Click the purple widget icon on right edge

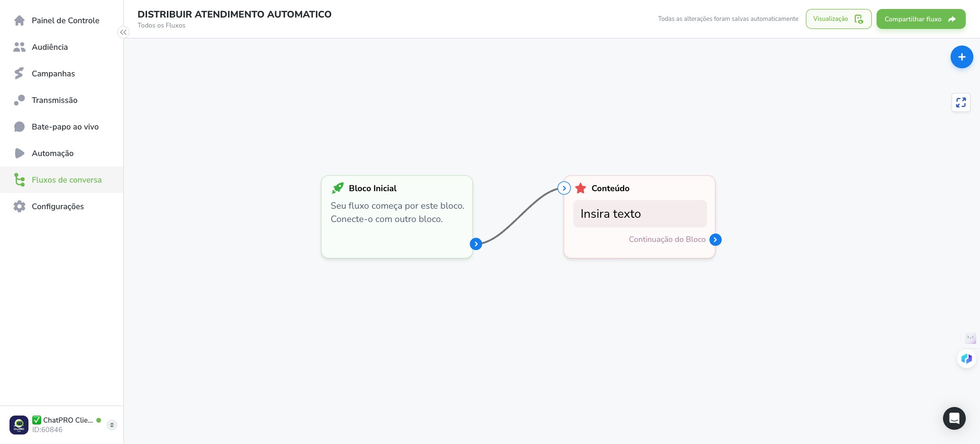tap(971, 338)
